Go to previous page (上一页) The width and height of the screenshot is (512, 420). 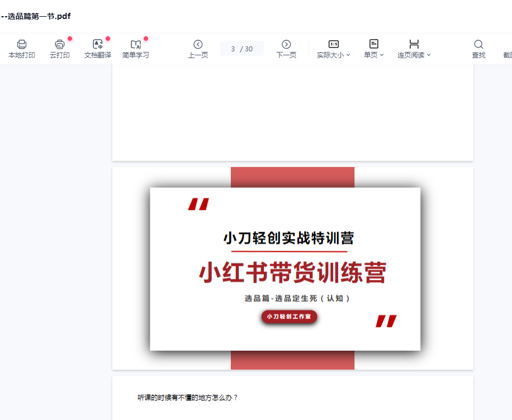(x=198, y=49)
